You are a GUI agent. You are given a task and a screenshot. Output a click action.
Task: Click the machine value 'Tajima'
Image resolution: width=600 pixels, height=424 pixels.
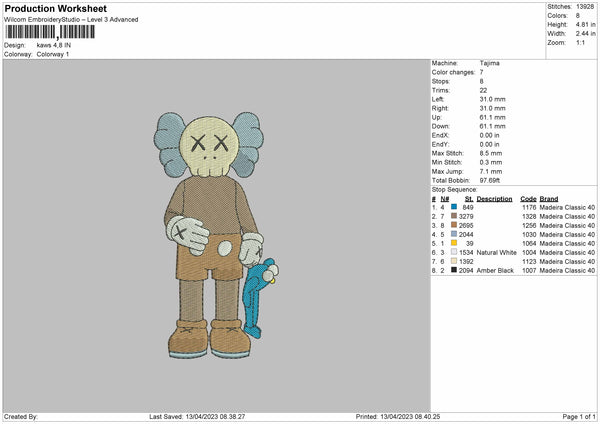pyautogui.click(x=489, y=63)
